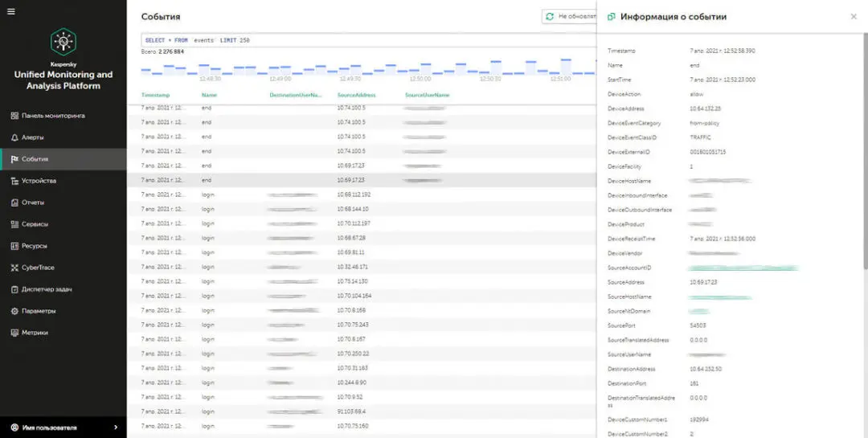Select row with address 10.70.31.183
Screen dimensions: 868x438
pos(362,367)
